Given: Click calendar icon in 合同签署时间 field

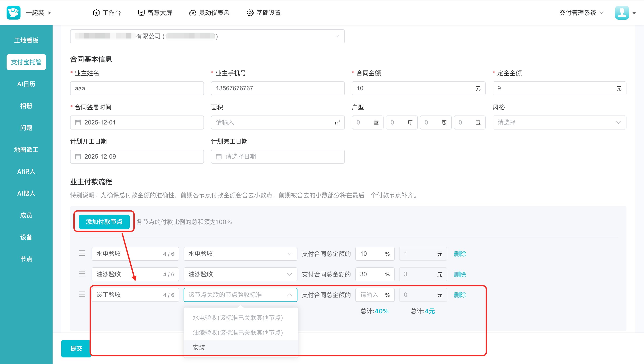Looking at the screenshot, I should point(78,122).
